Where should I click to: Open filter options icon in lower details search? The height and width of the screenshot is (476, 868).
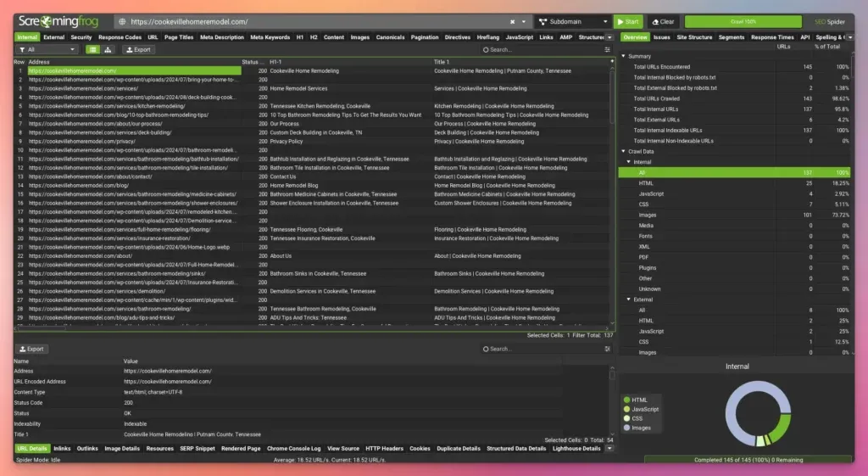(607, 348)
